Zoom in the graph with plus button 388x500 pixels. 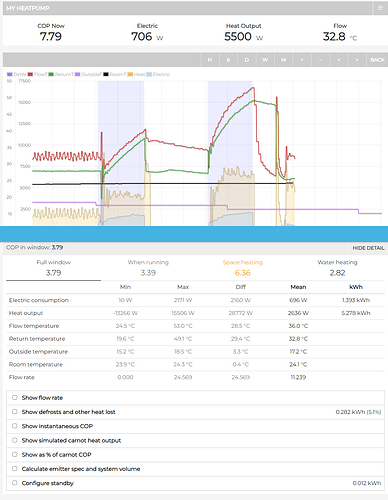click(x=302, y=60)
